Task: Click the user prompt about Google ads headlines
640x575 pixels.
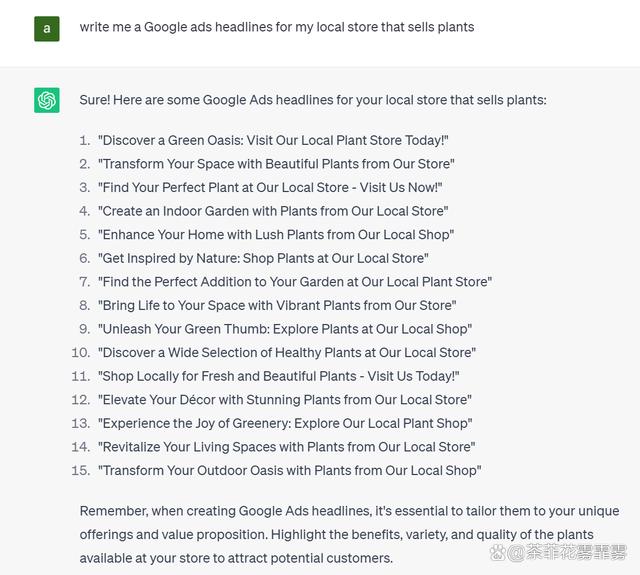Action: pos(277,27)
